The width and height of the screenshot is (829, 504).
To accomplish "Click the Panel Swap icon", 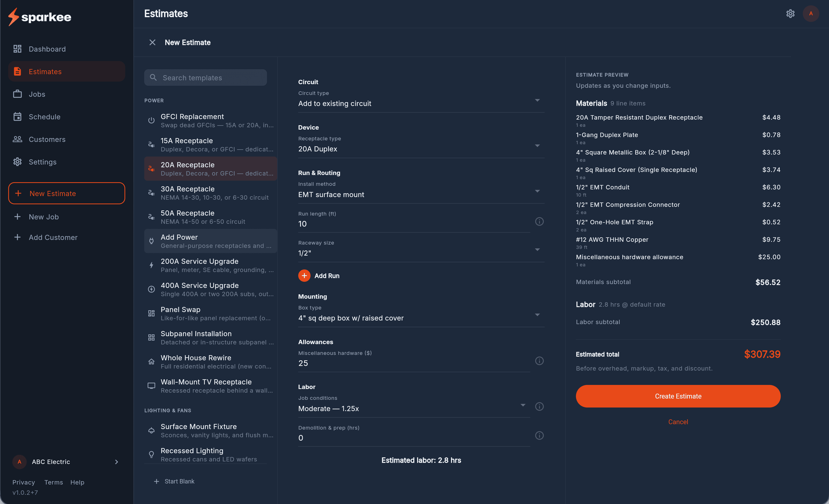I will click(x=151, y=313).
